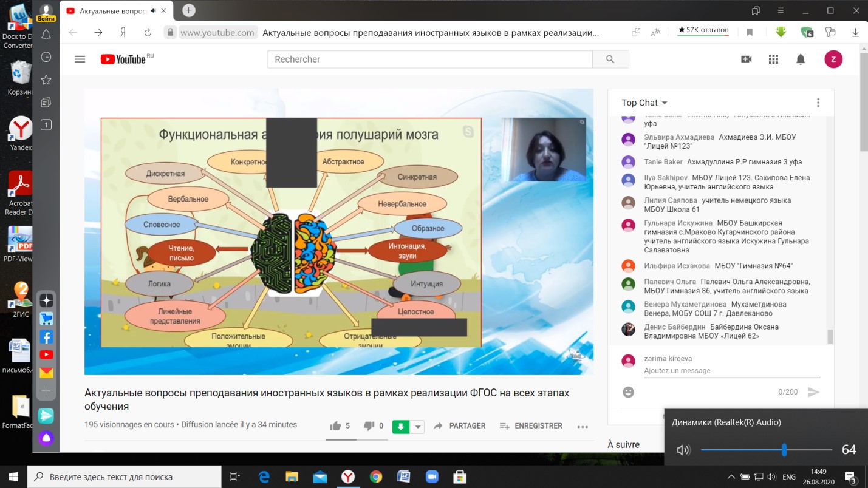Click the PARTAGER share button

pos(459,426)
